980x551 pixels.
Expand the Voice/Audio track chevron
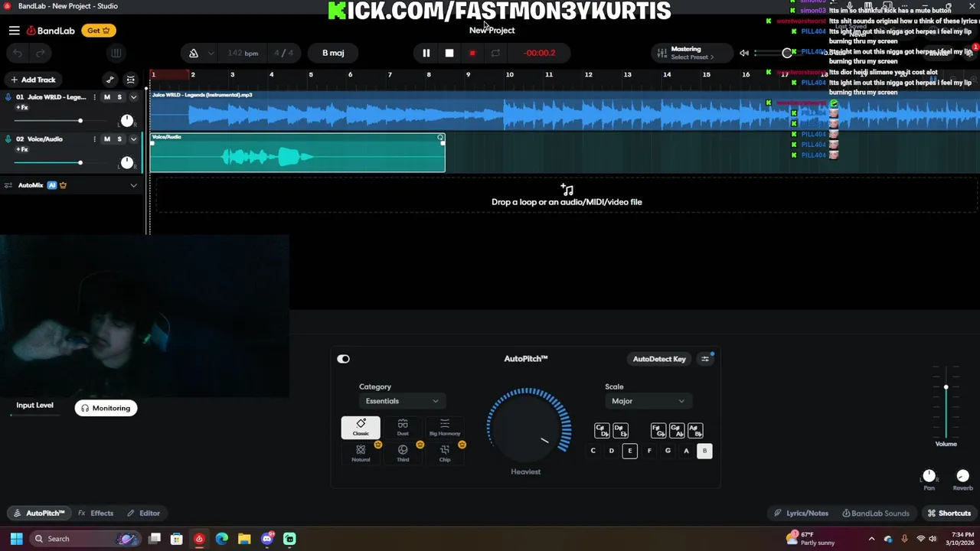[x=133, y=139]
